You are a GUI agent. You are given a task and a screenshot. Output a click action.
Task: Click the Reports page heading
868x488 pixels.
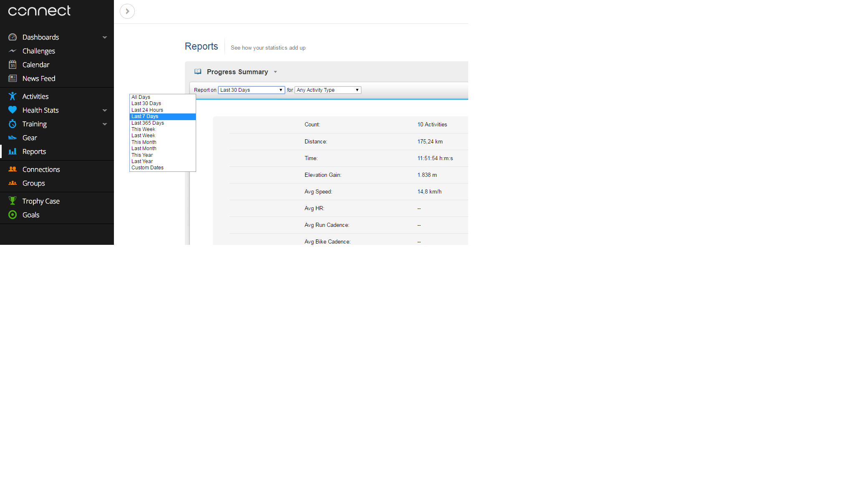202,46
